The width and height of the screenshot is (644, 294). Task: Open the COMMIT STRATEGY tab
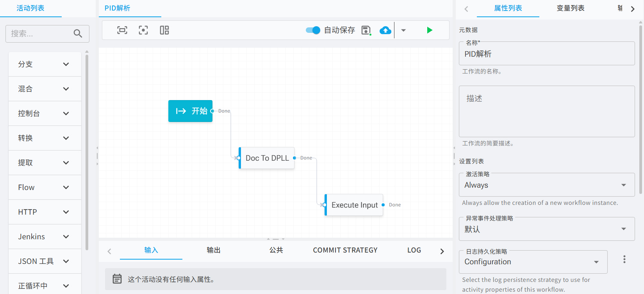(345, 250)
